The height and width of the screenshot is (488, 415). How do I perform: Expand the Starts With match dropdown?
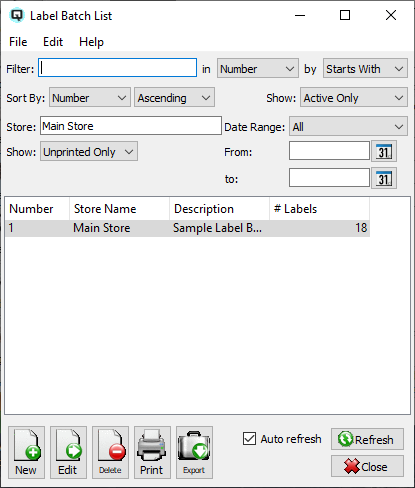365,69
